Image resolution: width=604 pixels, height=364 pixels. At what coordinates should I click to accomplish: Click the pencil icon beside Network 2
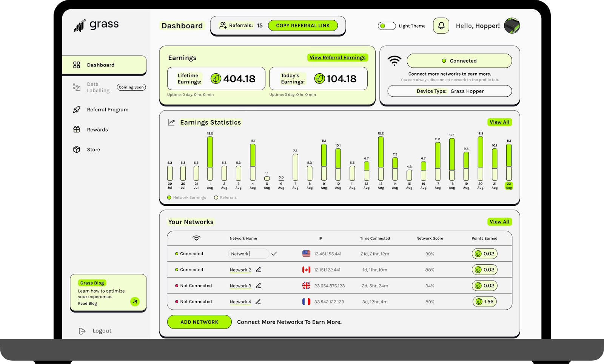pos(259,270)
